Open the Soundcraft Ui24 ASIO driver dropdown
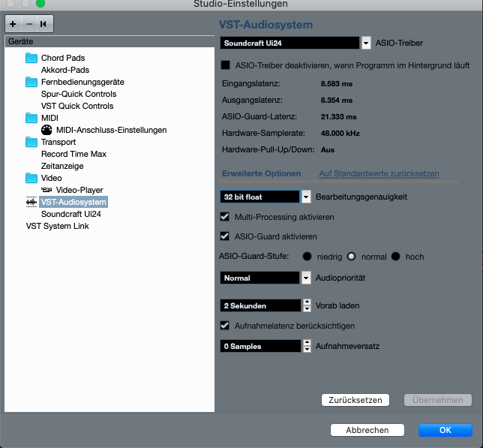The height and width of the screenshot is (448, 483). [x=366, y=44]
